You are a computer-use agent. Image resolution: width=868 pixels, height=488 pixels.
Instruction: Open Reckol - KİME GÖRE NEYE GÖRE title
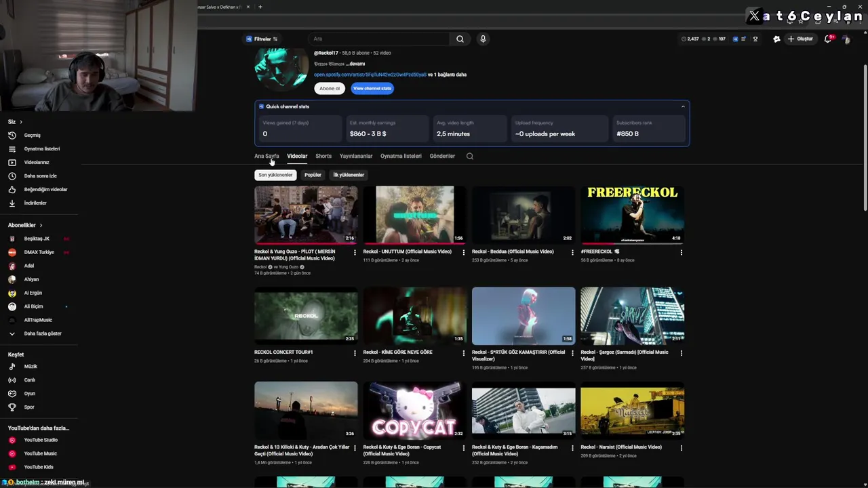(x=397, y=352)
